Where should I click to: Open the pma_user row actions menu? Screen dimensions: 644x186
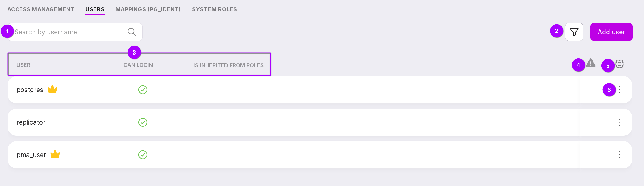tap(619, 155)
